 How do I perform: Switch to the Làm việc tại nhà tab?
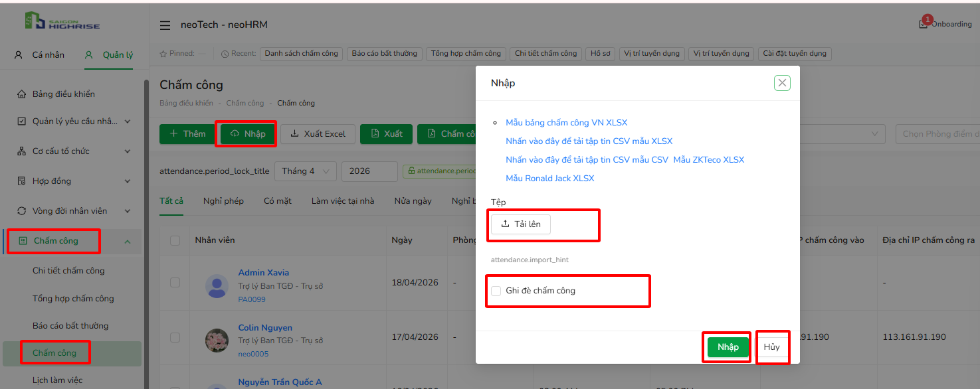pyautogui.click(x=343, y=201)
